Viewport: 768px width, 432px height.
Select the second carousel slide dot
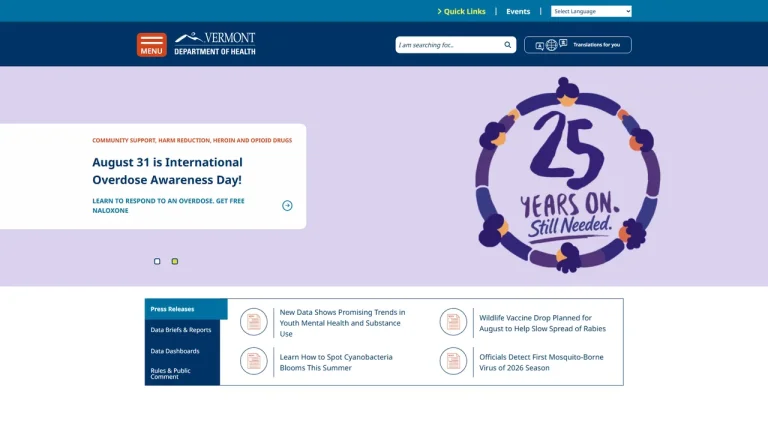[x=175, y=262]
